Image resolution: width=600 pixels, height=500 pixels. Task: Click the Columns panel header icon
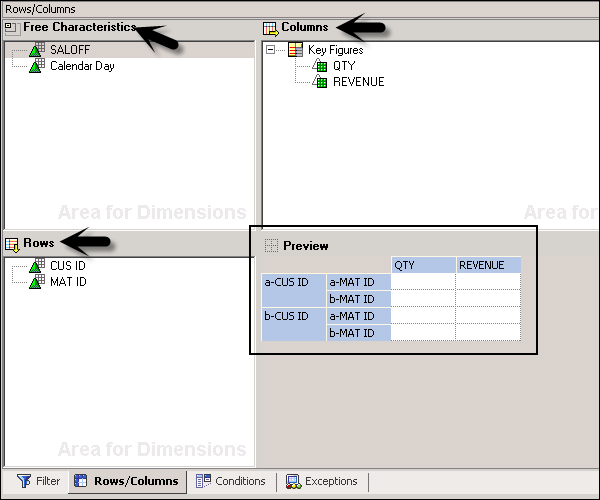pos(270,27)
